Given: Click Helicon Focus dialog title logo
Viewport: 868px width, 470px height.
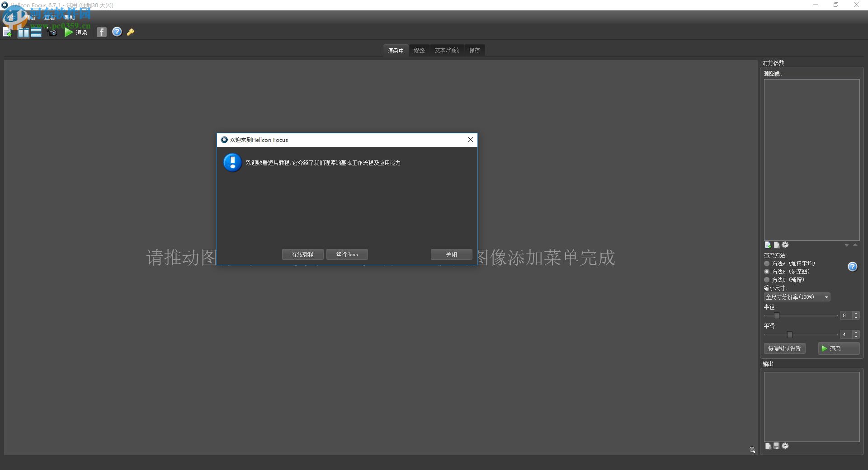Looking at the screenshot, I should (x=224, y=140).
